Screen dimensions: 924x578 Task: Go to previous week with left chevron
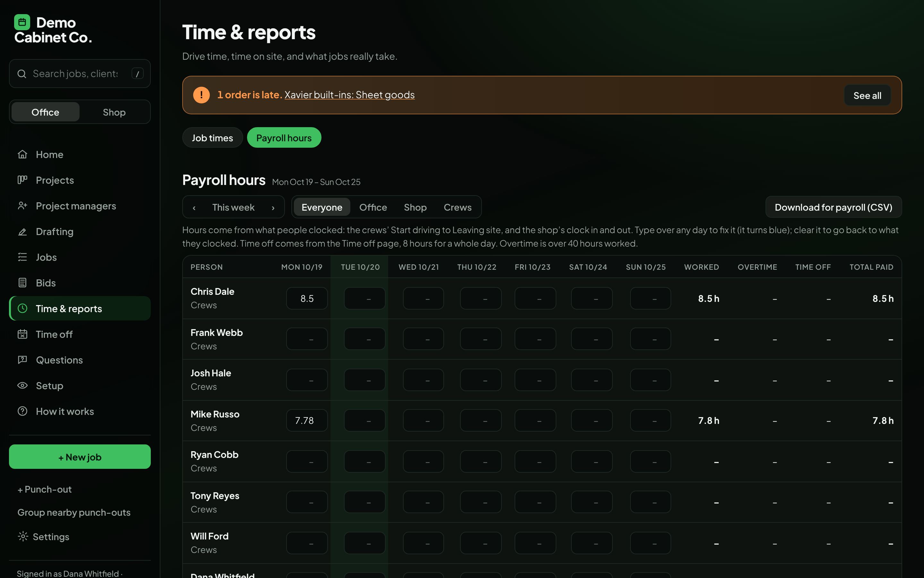point(194,207)
